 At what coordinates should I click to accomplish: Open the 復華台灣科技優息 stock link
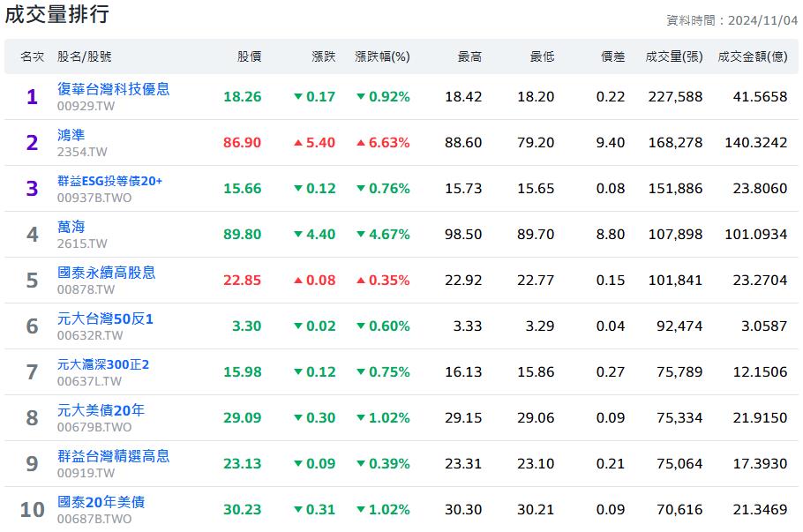[x=113, y=89]
